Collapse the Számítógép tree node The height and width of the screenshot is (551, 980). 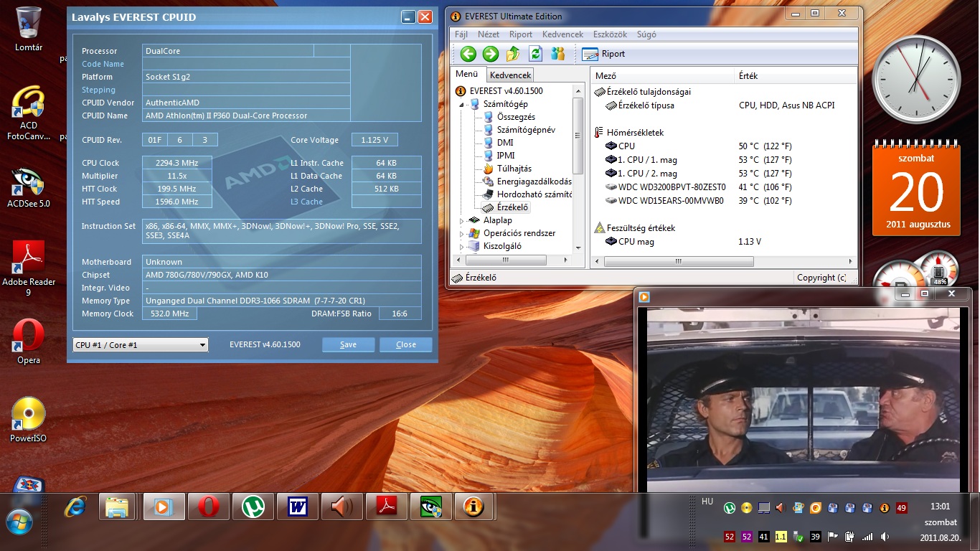point(463,104)
